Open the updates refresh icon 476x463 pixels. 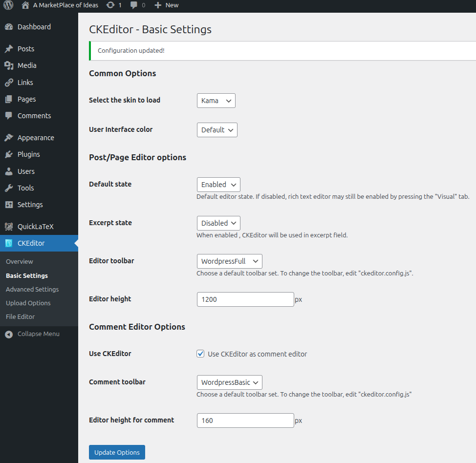click(110, 5)
